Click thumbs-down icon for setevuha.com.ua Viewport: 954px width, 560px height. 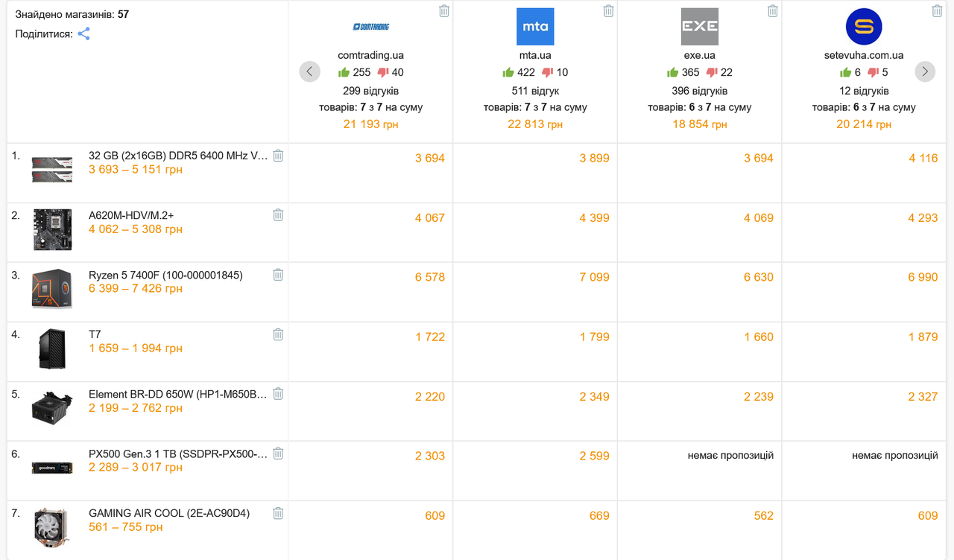pyautogui.click(x=874, y=72)
